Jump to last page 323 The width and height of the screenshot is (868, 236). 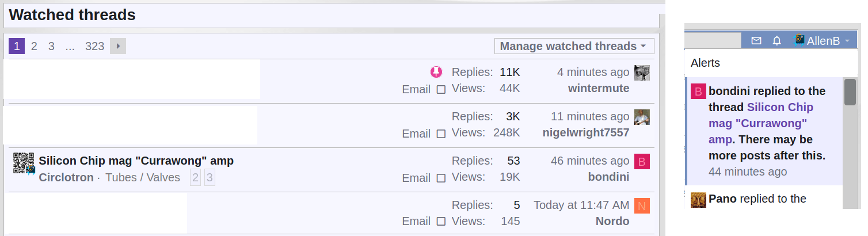94,46
